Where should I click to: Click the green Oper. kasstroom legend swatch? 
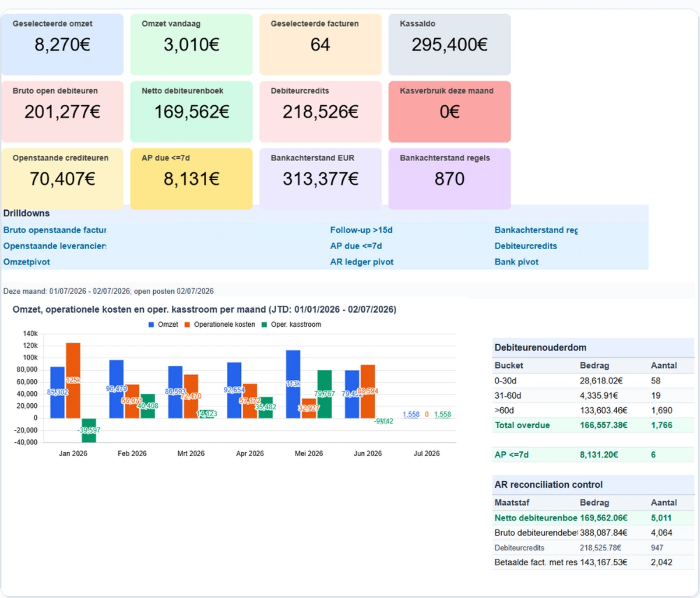click(x=264, y=324)
